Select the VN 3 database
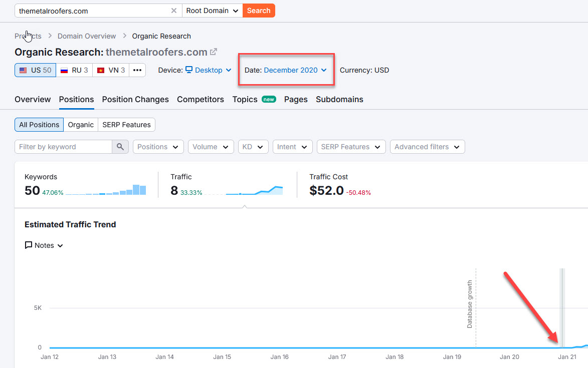The height and width of the screenshot is (368, 588). [111, 70]
